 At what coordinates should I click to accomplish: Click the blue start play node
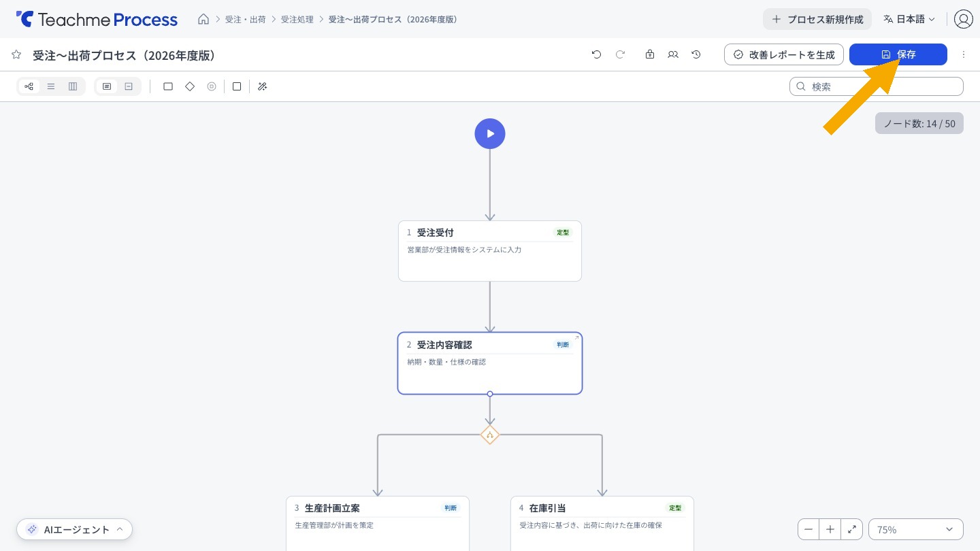pyautogui.click(x=490, y=133)
